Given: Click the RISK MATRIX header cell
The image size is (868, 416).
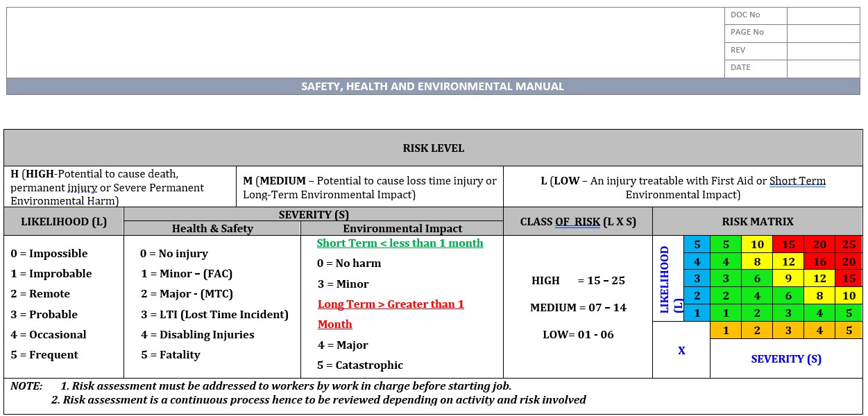Looking at the screenshot, I should click(x=758, y=221).
